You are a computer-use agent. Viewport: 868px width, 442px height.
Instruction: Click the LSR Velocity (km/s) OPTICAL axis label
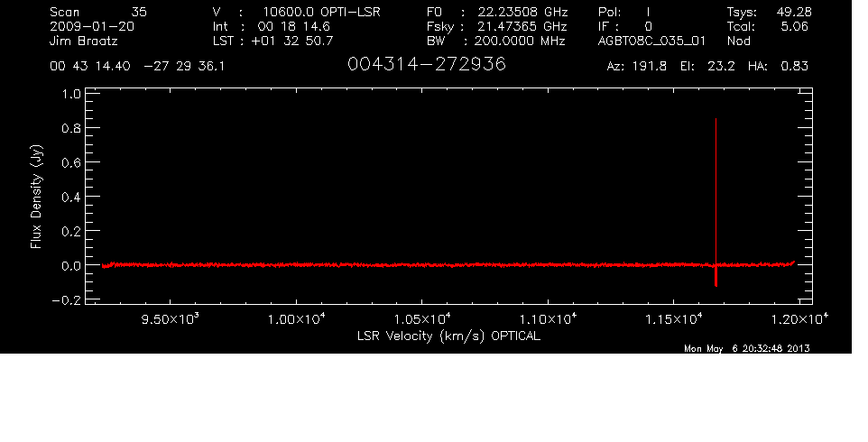click(x=448, y=336)
